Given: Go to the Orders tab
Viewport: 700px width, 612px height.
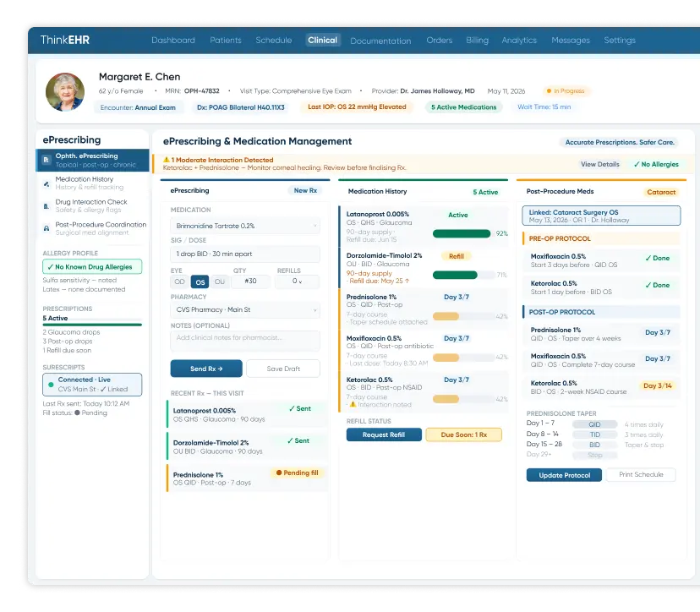Looking at the screenshot, I should click(440, 41).
